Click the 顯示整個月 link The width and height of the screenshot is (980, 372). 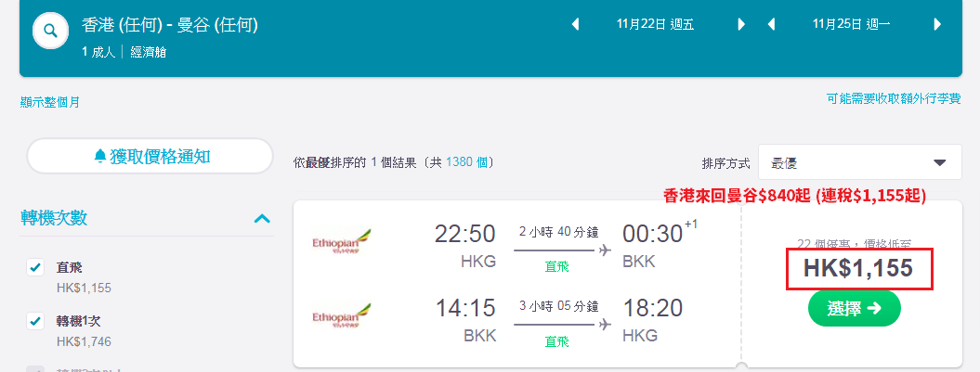click(50, 102)
